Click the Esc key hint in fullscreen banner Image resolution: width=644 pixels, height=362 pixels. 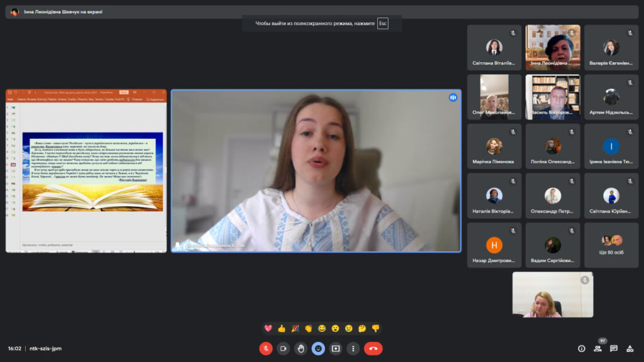[382, 24]
